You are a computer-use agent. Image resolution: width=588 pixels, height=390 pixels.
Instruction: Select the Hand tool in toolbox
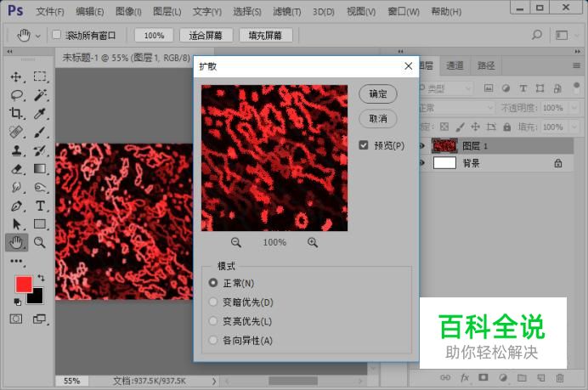[16, 243]
